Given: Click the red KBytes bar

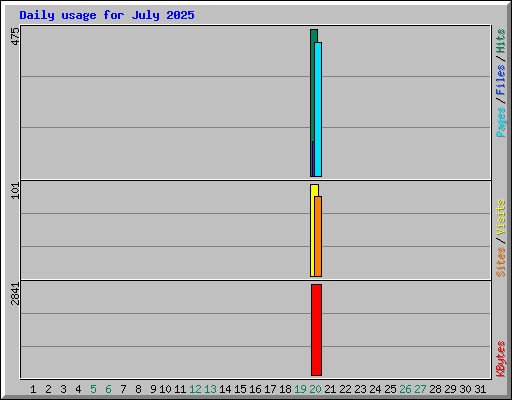Looking at the screenshot, I should point(316,330).
